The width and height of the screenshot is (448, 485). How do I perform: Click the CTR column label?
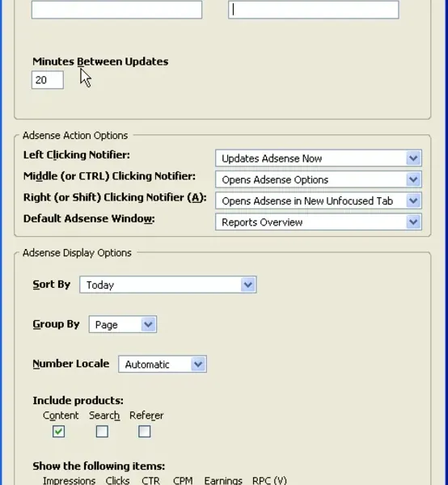[150, 480]
